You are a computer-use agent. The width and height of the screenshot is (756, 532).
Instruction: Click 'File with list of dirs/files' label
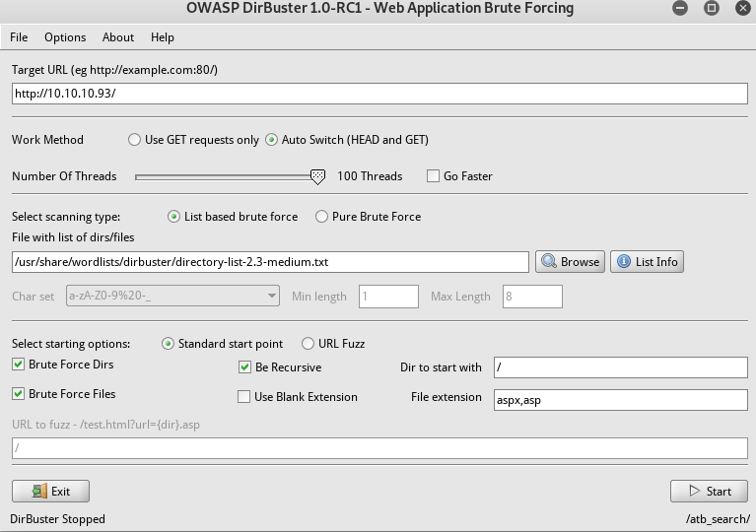(x=73, y=237)
